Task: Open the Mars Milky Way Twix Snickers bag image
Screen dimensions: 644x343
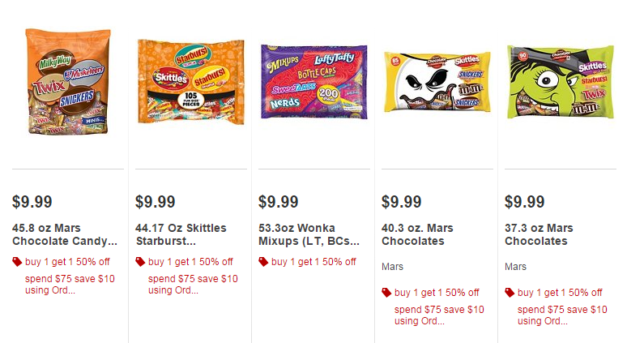Action: coord(68,83)
